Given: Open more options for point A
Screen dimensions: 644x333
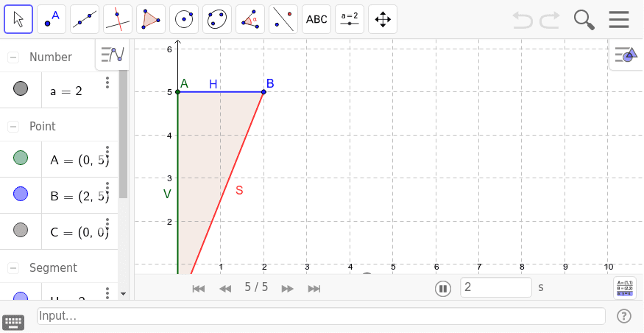Looking at the screenshot, I should [107, 152].
